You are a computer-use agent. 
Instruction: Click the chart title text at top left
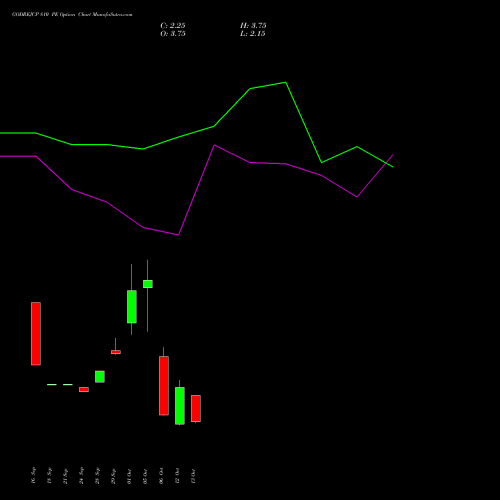pyautogui.click(x=72, y=15)
